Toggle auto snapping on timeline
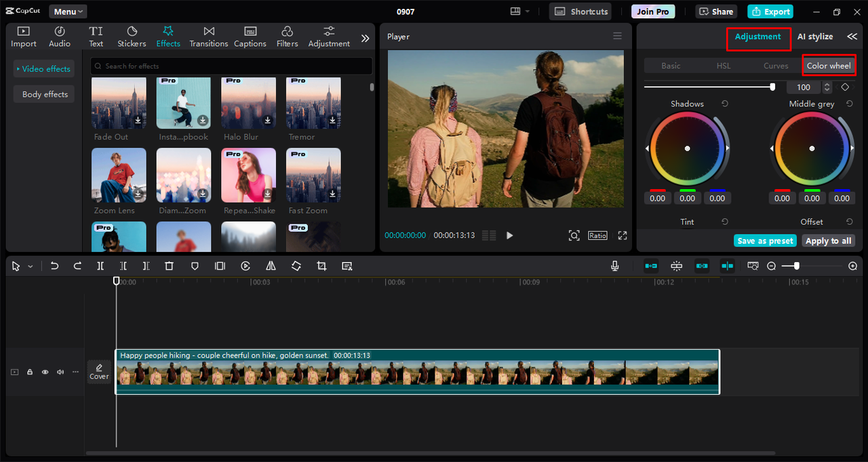868x462 pixels. click(x=677, y=266)
